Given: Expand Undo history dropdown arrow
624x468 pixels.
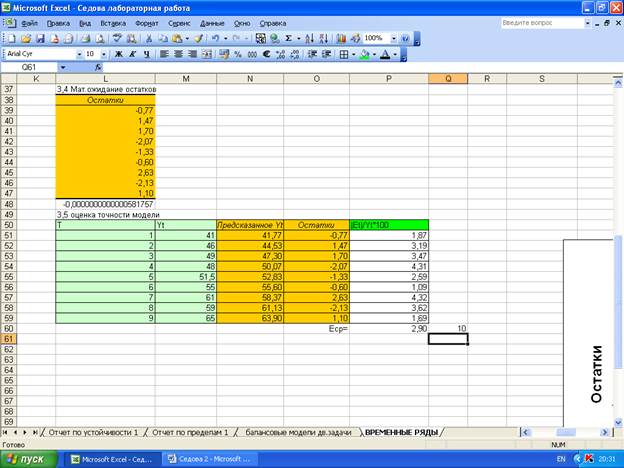Looking at the screenshot, I should click(x=225, y=38).
